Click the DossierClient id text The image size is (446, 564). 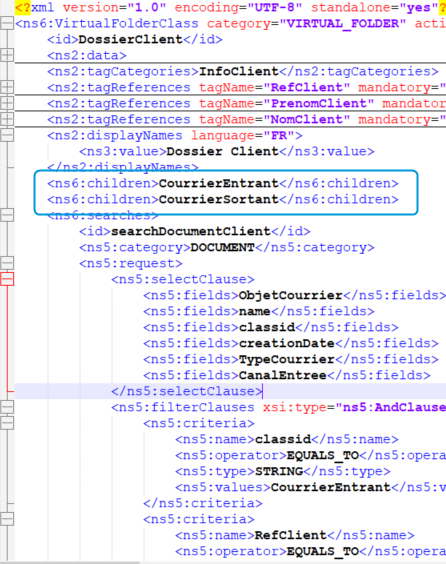point(130,39)
